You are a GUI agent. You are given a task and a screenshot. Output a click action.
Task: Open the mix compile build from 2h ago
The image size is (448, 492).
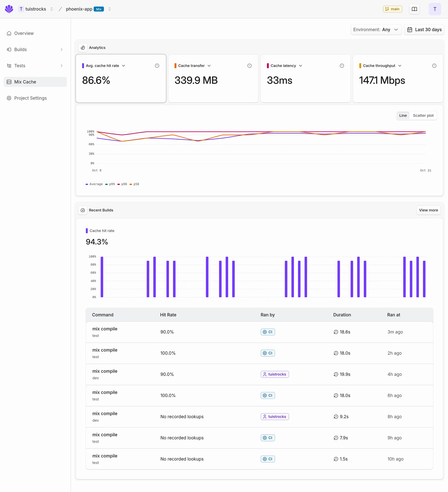click(x=259, y=353)
